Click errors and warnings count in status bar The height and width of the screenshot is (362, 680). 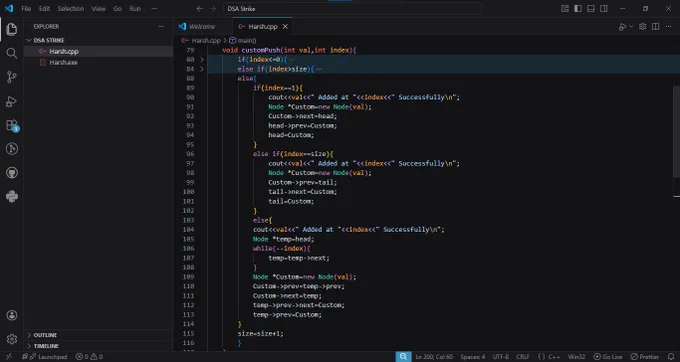pos(89,357)
